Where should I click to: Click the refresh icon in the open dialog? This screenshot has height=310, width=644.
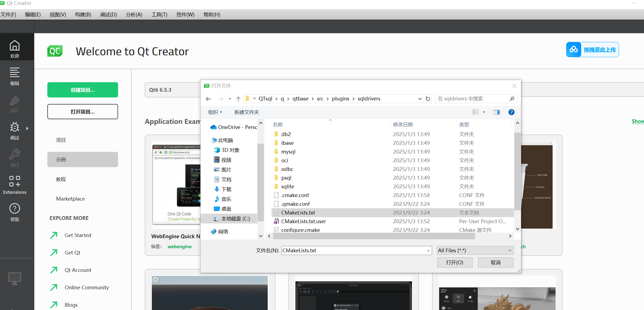[x=428, y=99]
